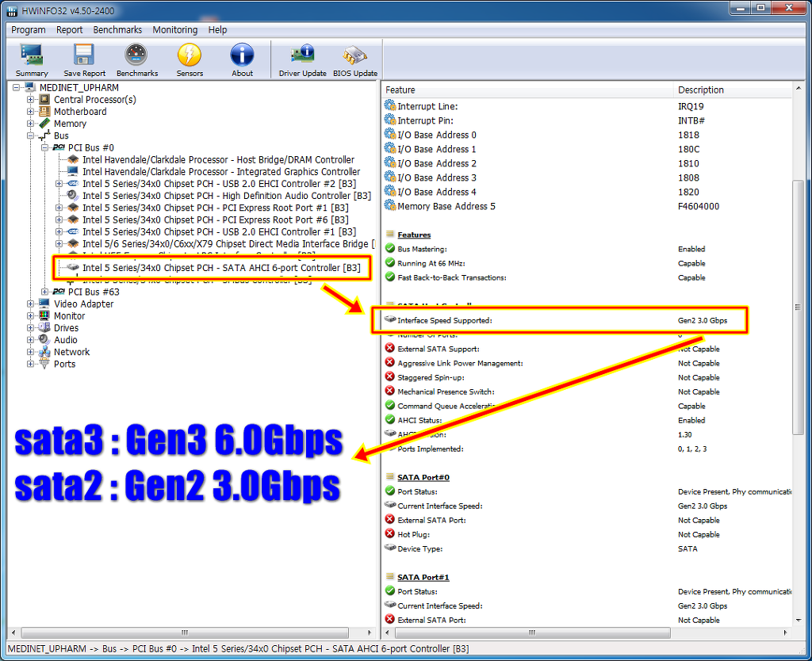Click the 'SATA Port#0' section heading
The width and height of the screenshot is (812, 661).
click(x=423, y=477)
